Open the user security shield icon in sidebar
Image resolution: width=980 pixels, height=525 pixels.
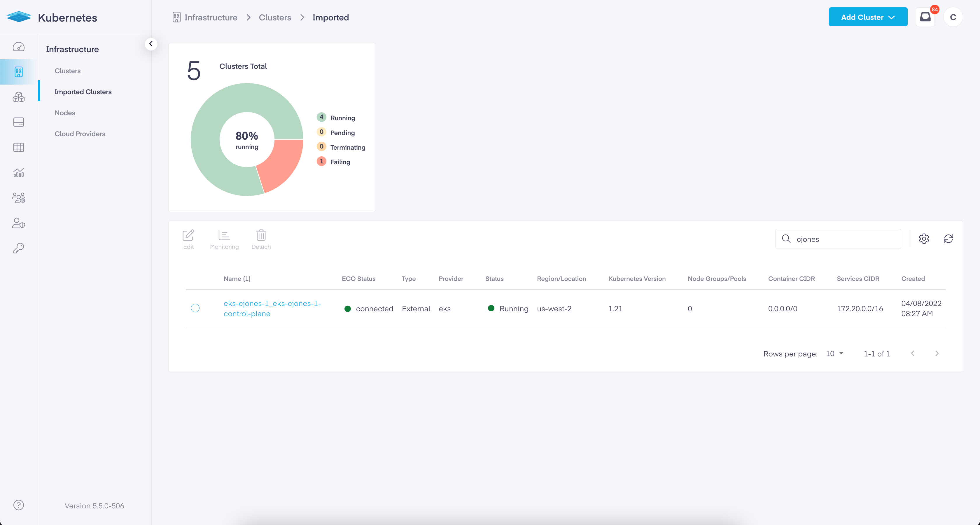point(19,223)
